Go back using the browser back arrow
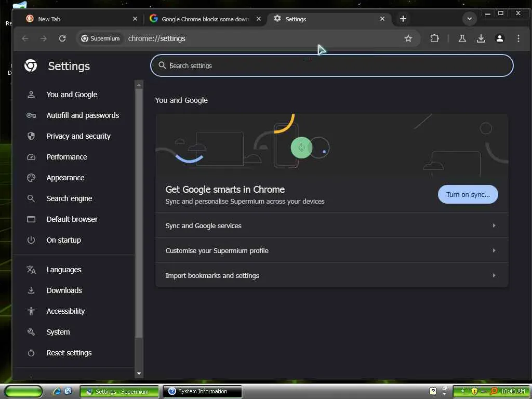The width and height of the screenshot is (532, 399). pyautogui.click(x=25, y=38)
